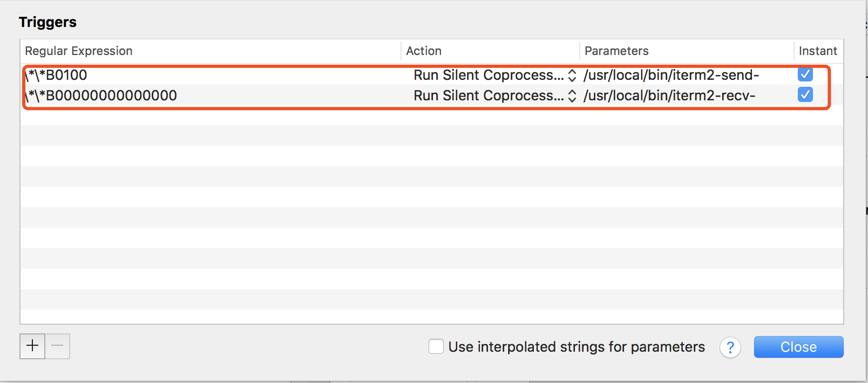The width and height of the screenshot is (868, 383).
Task: Click the Instant column header
Action: point(818,51)
